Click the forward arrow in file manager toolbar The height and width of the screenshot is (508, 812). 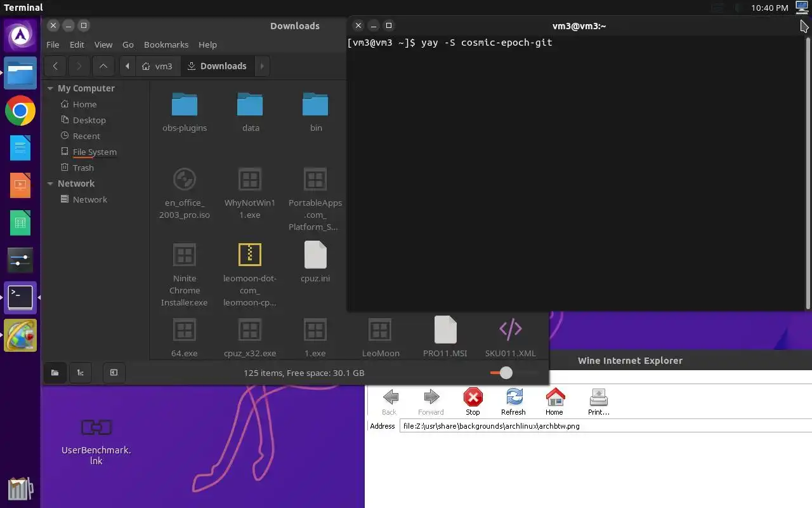pos(79,66)
